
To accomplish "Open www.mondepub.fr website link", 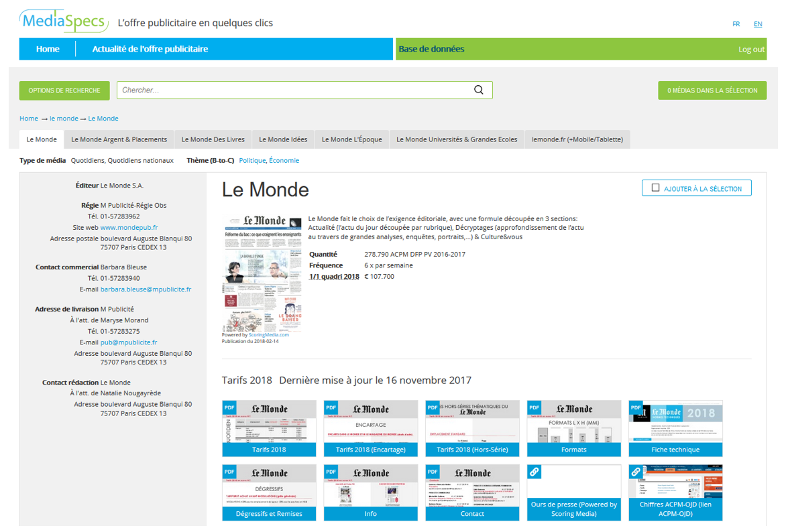I will coord(129,228).
